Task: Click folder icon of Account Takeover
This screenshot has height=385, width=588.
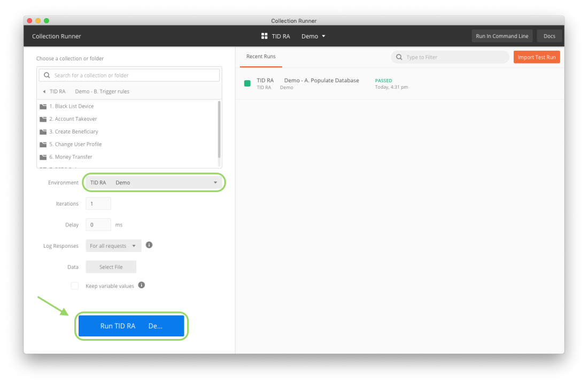Action: pos(43,119)
